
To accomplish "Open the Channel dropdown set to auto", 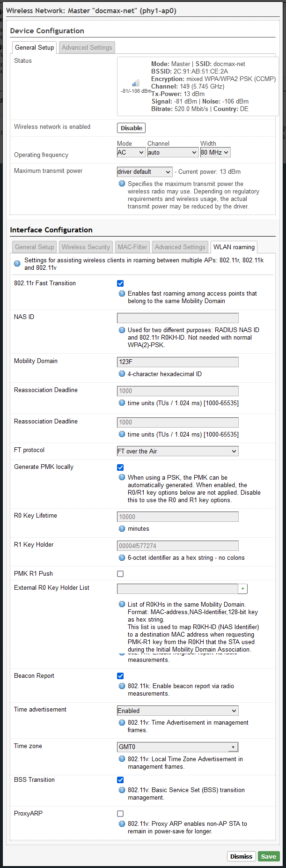I will (x=173, y=152).
